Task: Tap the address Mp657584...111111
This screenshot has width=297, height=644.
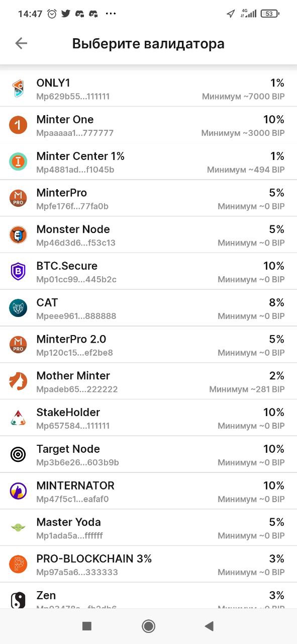Action: pos(73,426)
